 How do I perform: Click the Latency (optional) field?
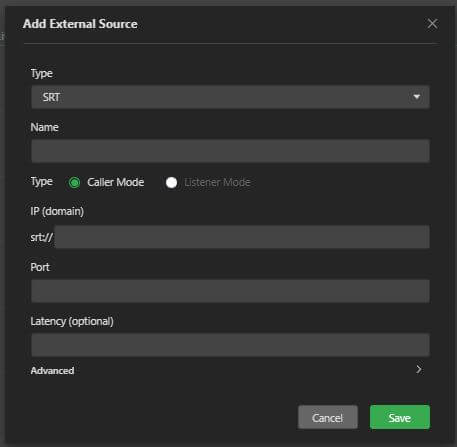click(x=230, y=345)
